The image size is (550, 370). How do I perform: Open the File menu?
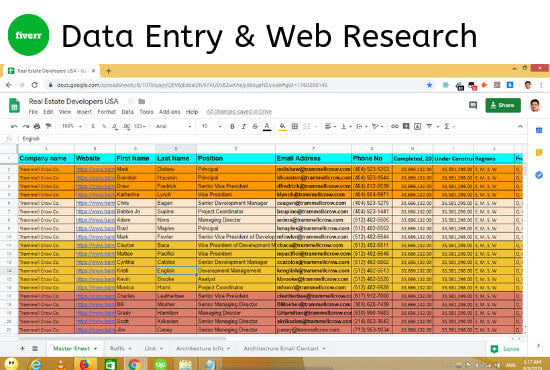click(33, 112)
